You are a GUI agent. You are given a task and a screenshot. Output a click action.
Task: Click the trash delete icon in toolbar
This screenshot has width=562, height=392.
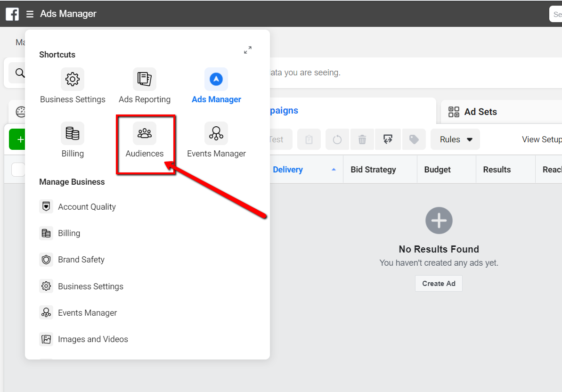pyautogui.click(x=362, y=139)
